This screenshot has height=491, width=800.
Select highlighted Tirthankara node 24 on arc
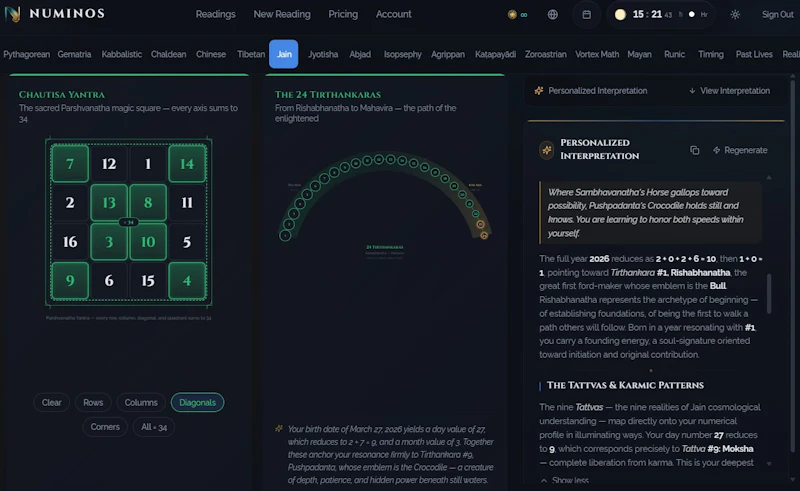(x=484, y=235)
